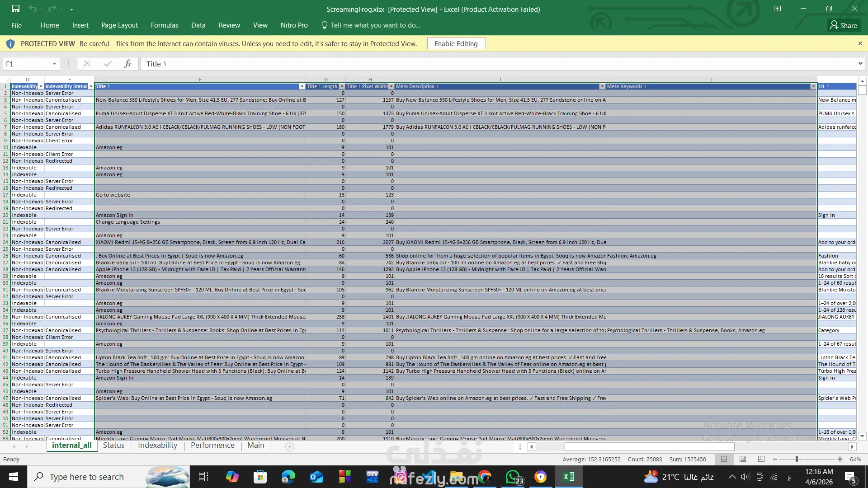
Task: Add a new sheet with the plus icon
Action: [x=290, y=446]
